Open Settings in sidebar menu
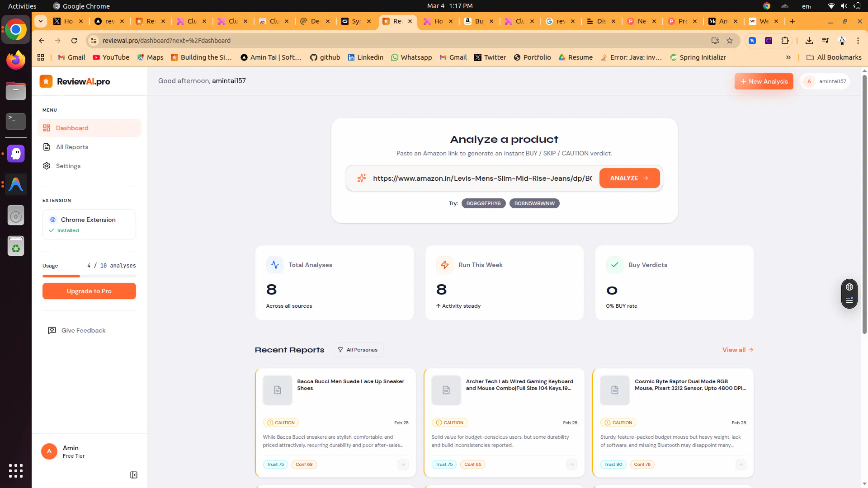Image resolution: width=868 pixels, height=488 pixels. pos(89,166)
